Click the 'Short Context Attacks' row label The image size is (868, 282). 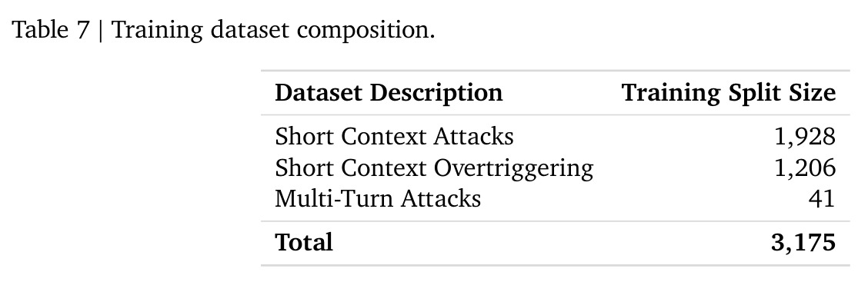pyautogui.click(x=394, y=137)
